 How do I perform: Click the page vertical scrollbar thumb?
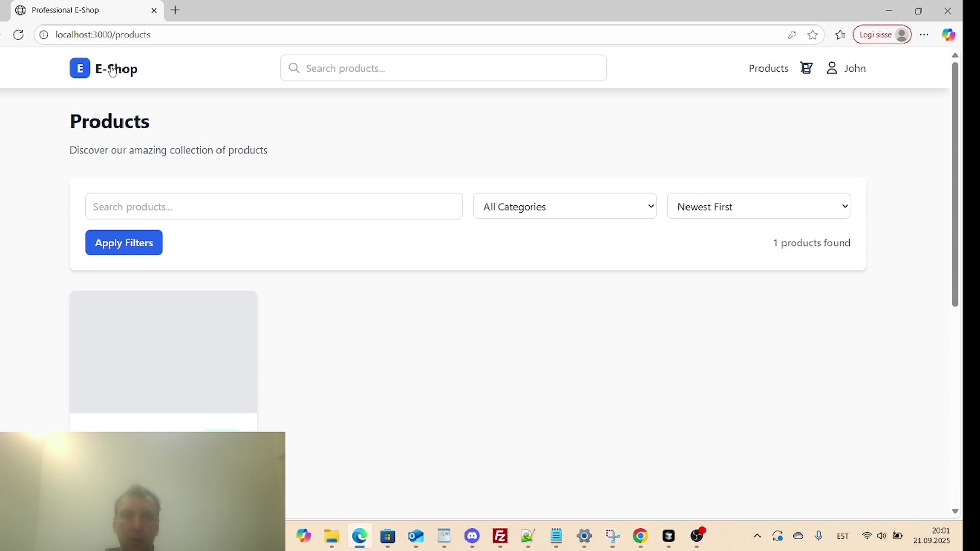[955, 184]
